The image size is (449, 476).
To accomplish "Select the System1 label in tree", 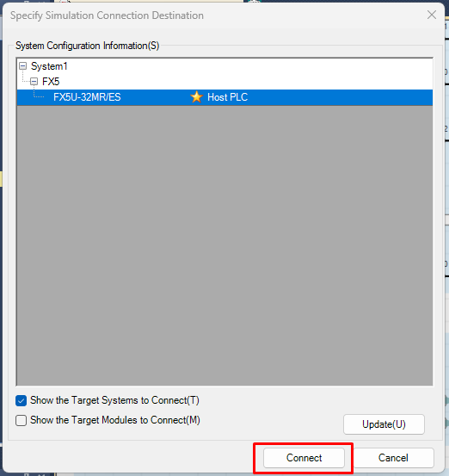I will pyautogui.click(x=49, y=66).
